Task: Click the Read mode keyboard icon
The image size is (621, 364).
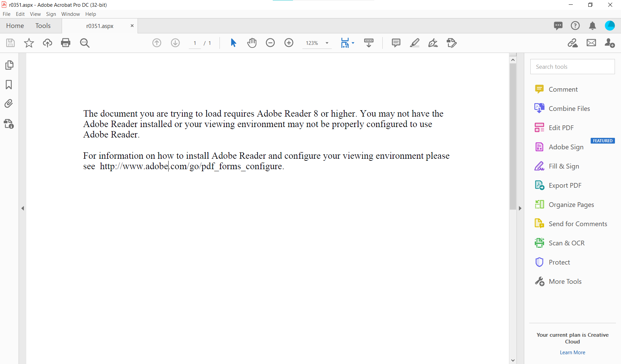Action: click(x=369, y=43)
